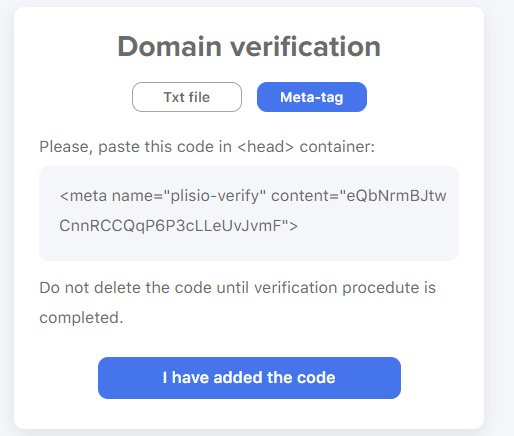The width and height of the screenshot is (514, 436).
Task: Click inside the meta tag code box
Action: tap(249, 213)
